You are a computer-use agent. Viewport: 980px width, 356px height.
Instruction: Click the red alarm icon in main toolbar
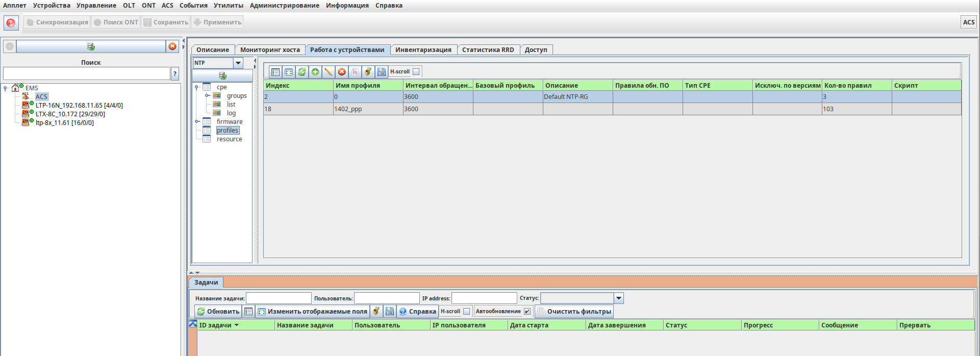coord(11,22)
